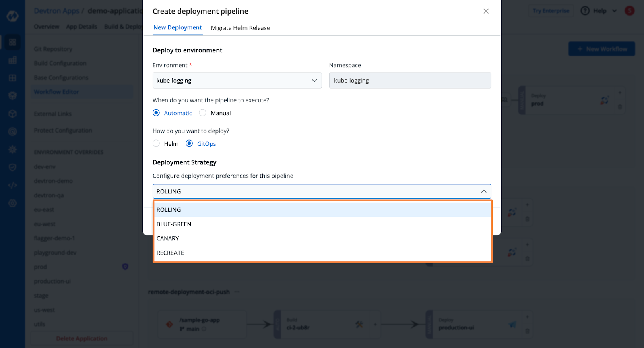Open the Environment kube-logging dropdown

point(237,81)
